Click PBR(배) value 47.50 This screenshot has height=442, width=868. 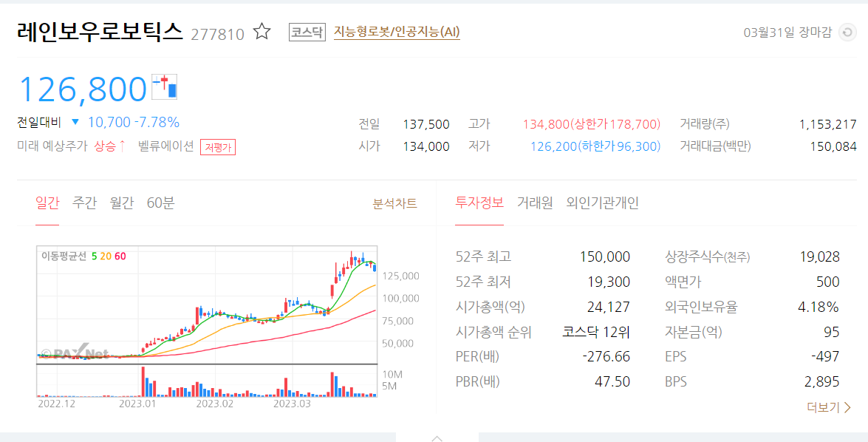click(x=612, y=381)
